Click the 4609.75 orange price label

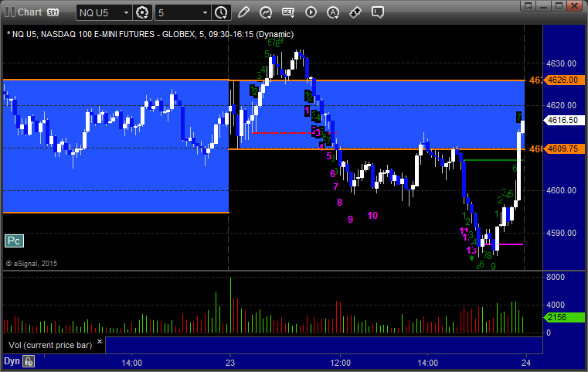pos(563,148)
